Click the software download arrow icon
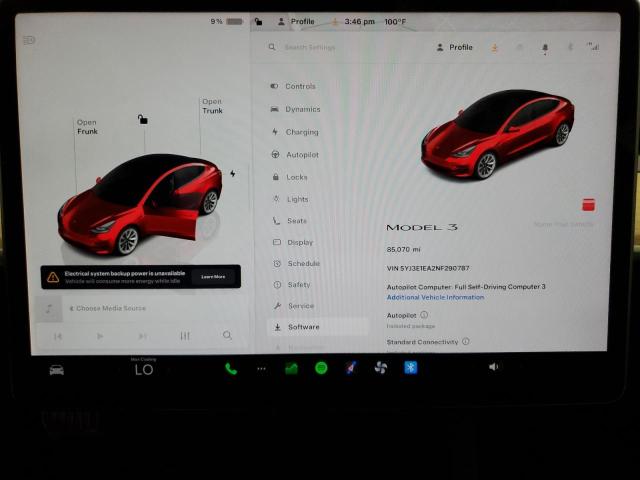 494,48
